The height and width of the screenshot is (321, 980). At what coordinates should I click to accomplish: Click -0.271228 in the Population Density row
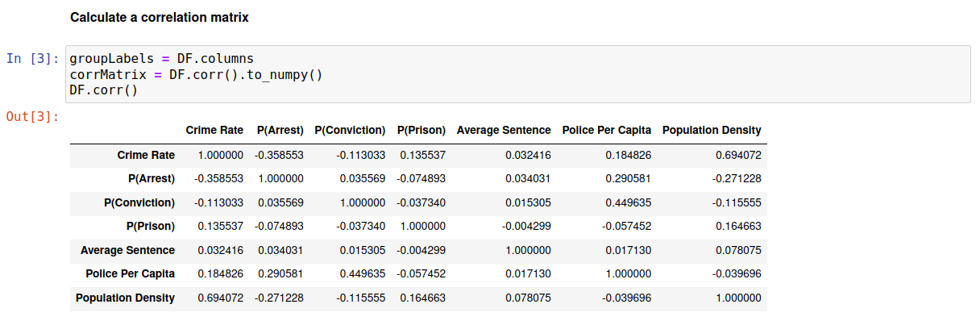[279, 298]
